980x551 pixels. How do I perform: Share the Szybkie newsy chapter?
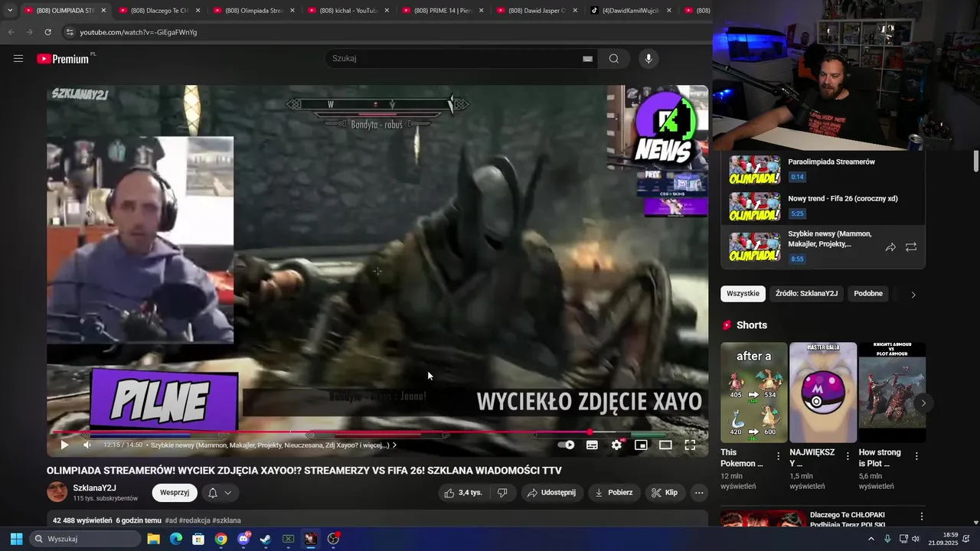(890, 247)
